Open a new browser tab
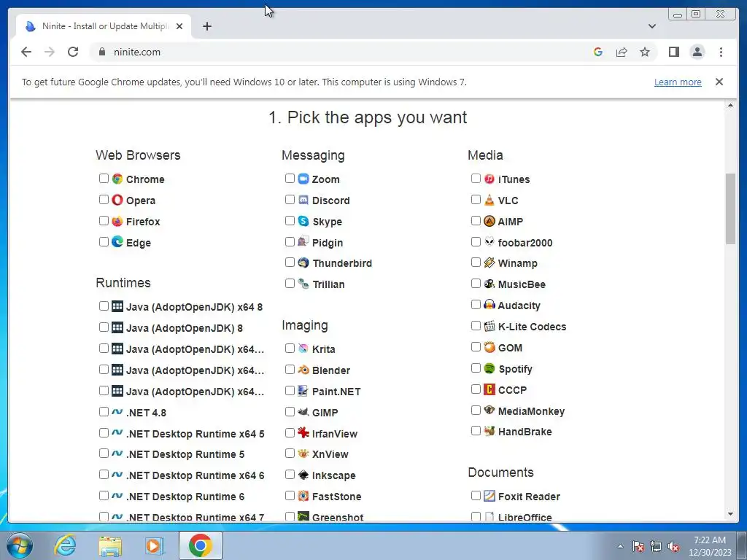Screen dimensions: 747x560 [x=206, y=26]
